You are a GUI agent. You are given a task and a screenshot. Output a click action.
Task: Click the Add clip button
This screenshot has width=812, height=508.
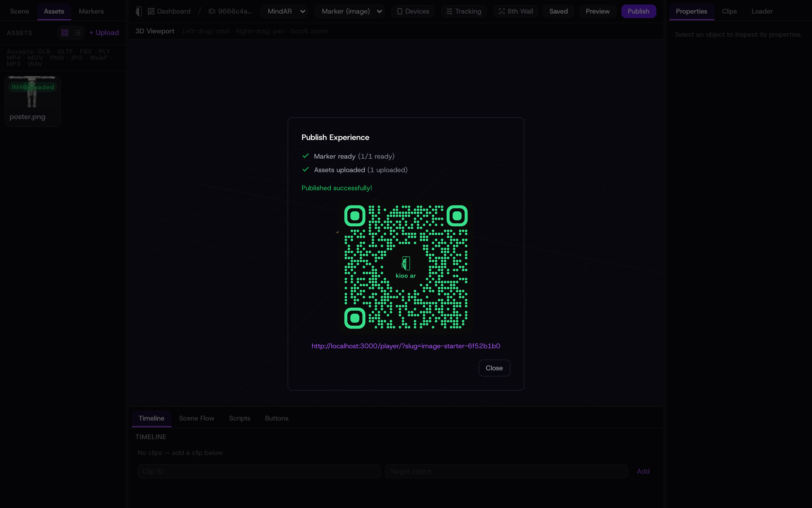coord(643,471)
